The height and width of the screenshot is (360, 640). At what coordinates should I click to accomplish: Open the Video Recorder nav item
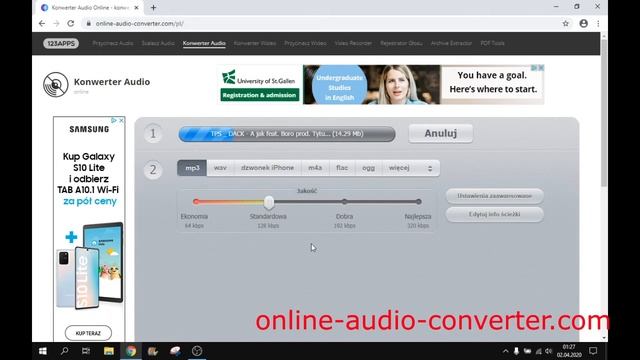pyautogui.click(x=353, y=43)
